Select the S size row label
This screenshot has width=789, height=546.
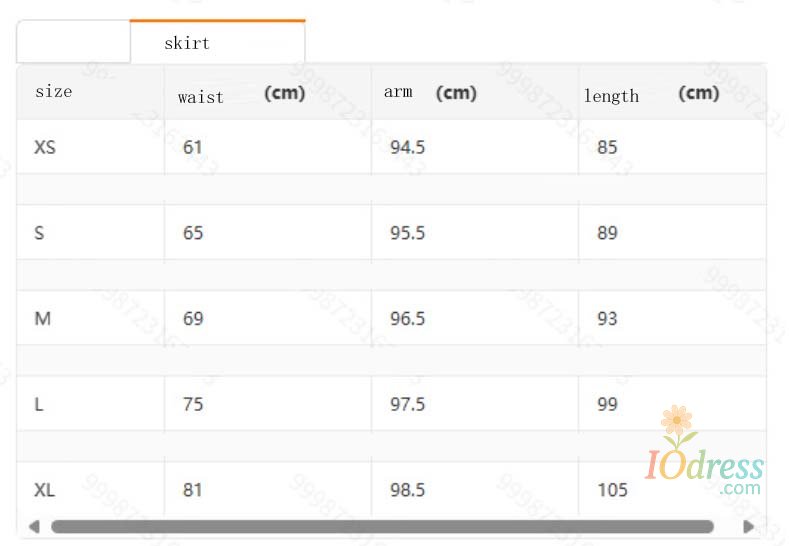coord(39,233)
